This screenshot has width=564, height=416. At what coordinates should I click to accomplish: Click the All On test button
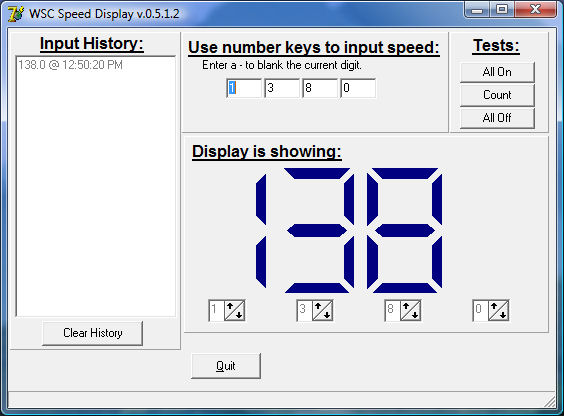497,72
